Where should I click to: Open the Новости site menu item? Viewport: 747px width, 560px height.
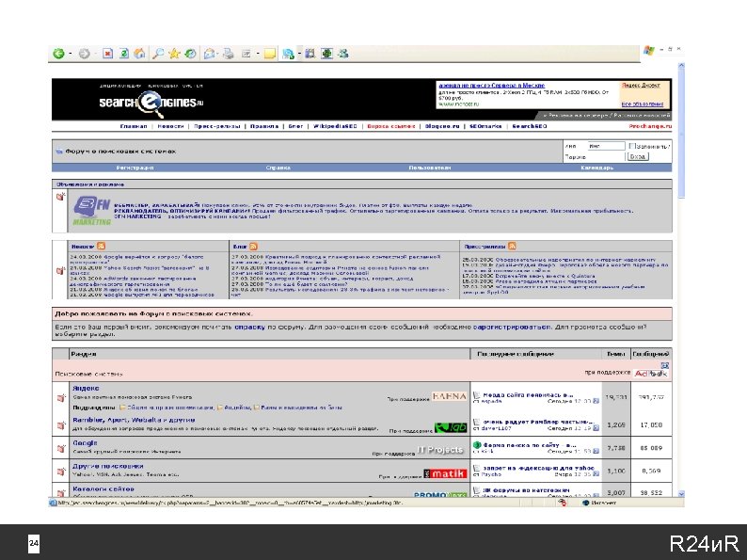pyautogui.click(x=170, y=126)
